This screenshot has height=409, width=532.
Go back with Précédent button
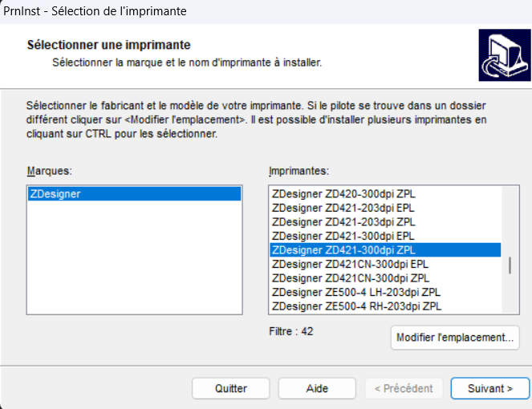tap(404, 388)
